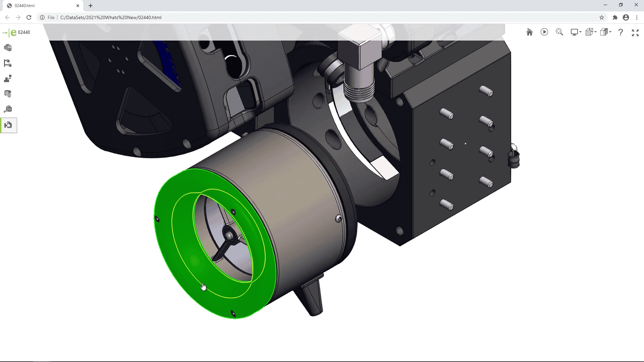
Task: Open the Chrome three-dot menu
Action: 637,17
